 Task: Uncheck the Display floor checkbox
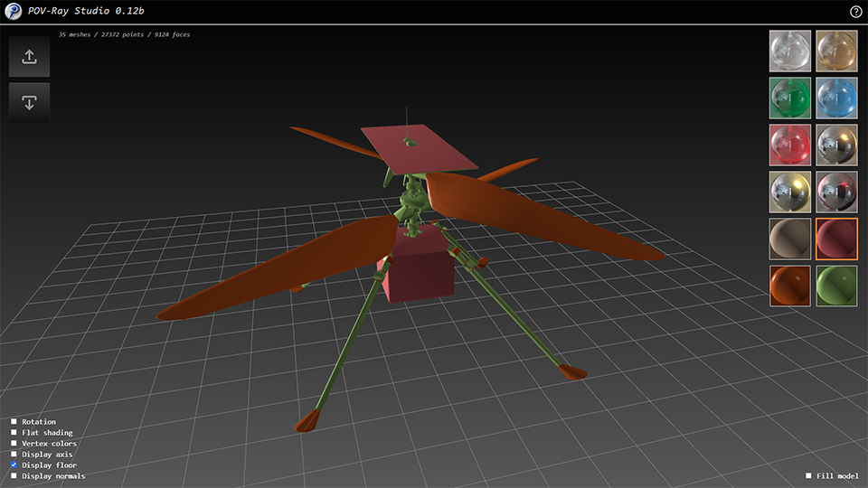point(14,465)
